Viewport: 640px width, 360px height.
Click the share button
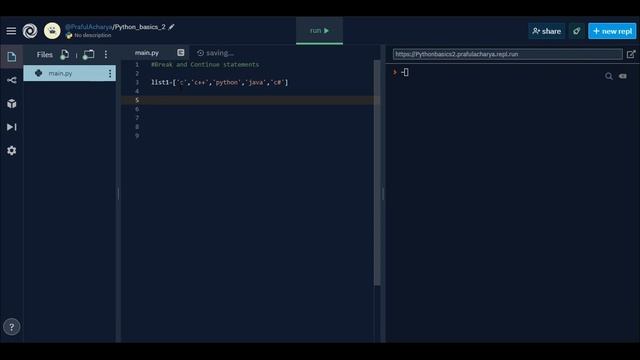pos(547,31)
